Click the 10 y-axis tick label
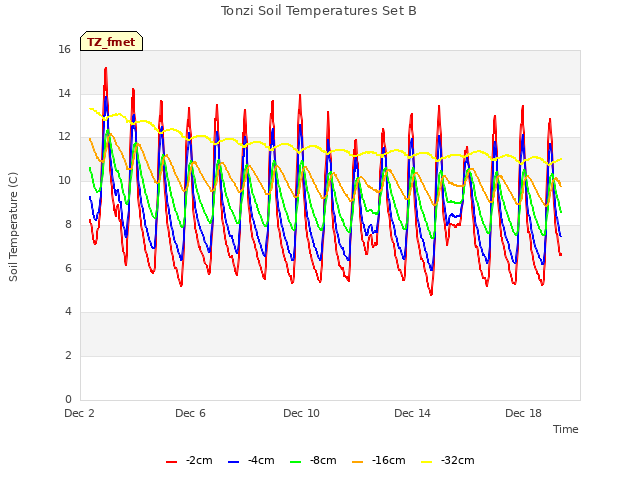The height and width of the screenshot is (480, 640). click(64, 180)
